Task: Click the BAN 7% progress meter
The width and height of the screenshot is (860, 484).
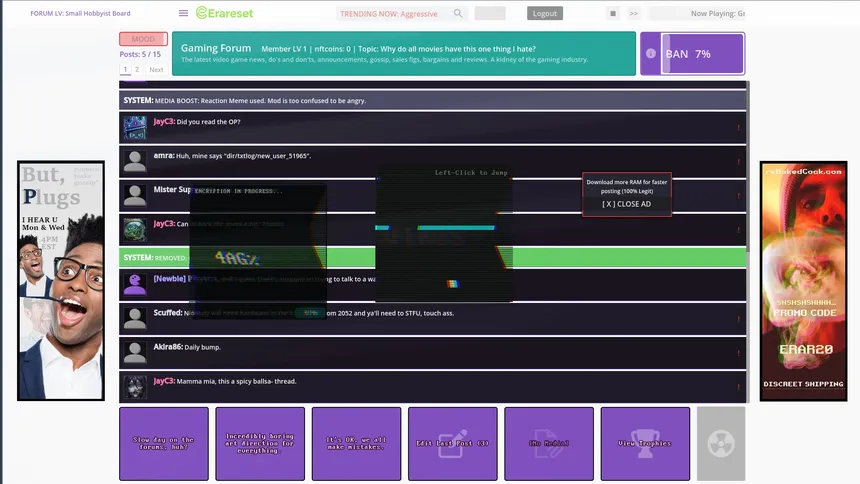Action: click(x=703, y=53)
